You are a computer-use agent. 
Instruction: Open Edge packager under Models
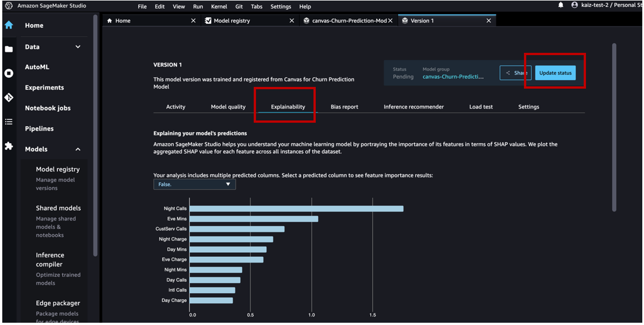[58, 303]
